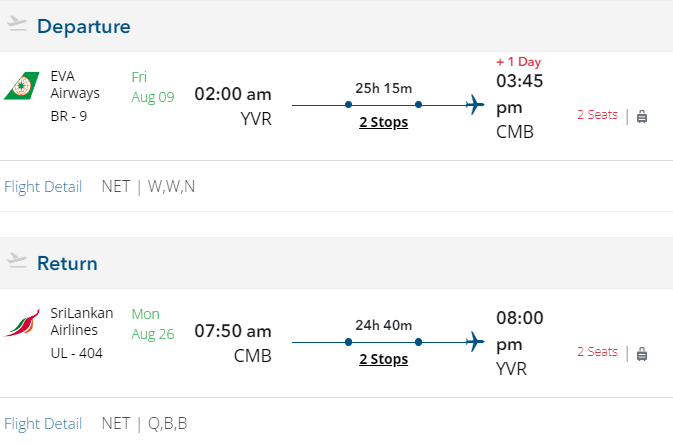673x445 pixels.
Task: Click the Mon Aug 26 return date
Action: click(x=153, y=324)
